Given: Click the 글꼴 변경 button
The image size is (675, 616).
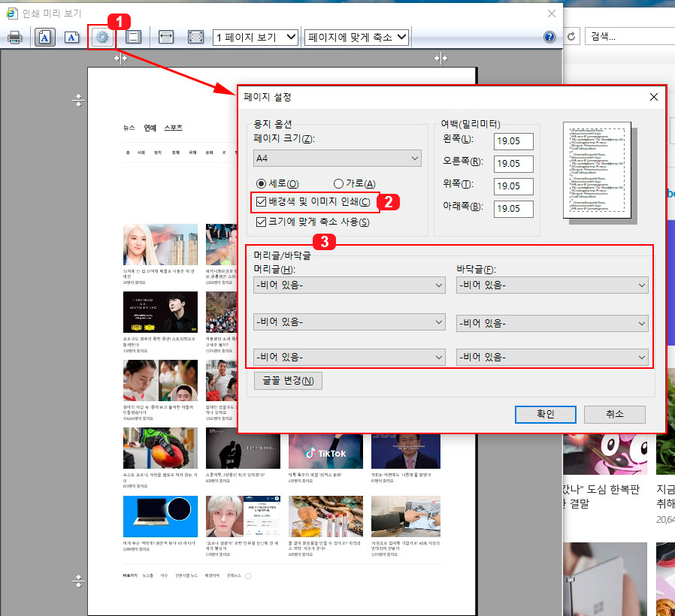Looking at the screenshot, I should [288, 381].
